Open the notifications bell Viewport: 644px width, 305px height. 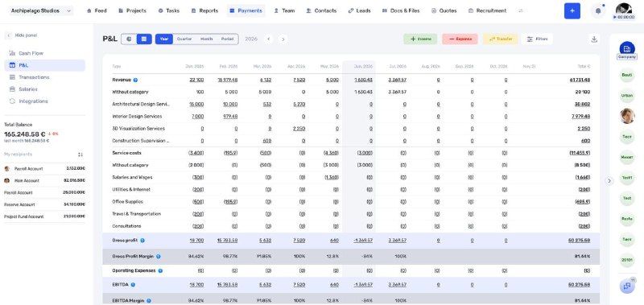tap(598, 11)
